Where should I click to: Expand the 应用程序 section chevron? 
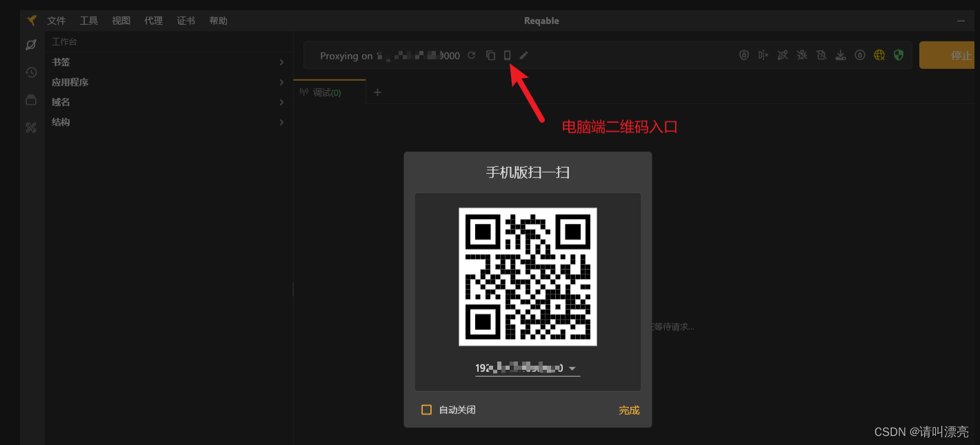point(281,82)
